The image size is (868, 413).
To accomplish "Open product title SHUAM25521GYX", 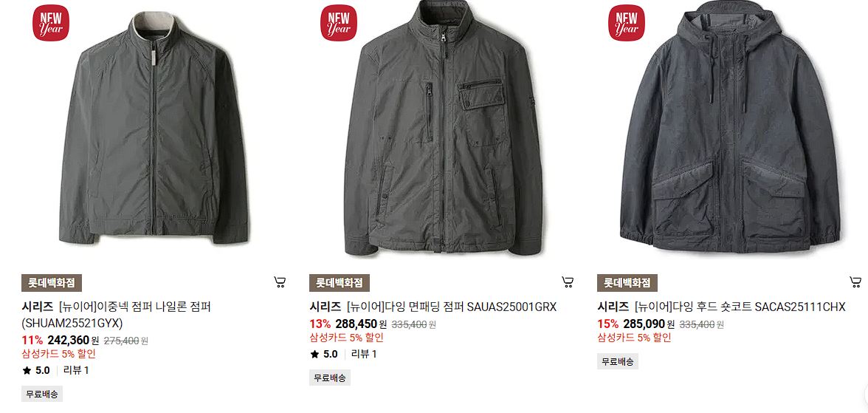I will click(x=117, y=314).
